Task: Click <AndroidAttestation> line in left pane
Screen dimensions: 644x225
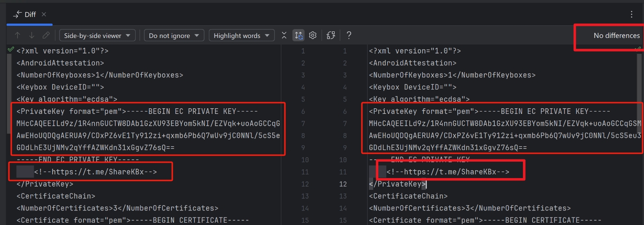Action: click(60, 63)
